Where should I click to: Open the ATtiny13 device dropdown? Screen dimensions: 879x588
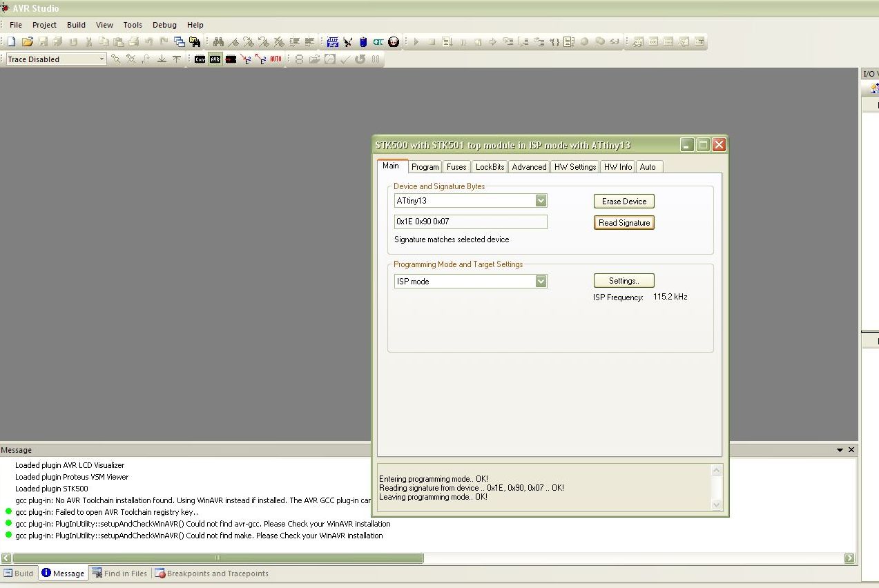[x=541, y=201]
